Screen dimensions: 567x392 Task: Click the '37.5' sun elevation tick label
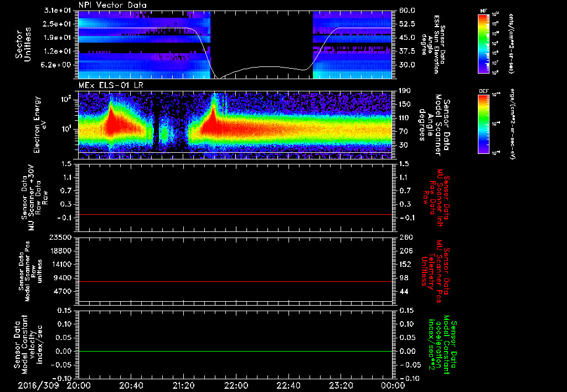pyautogui.click(x=407, y=51)
